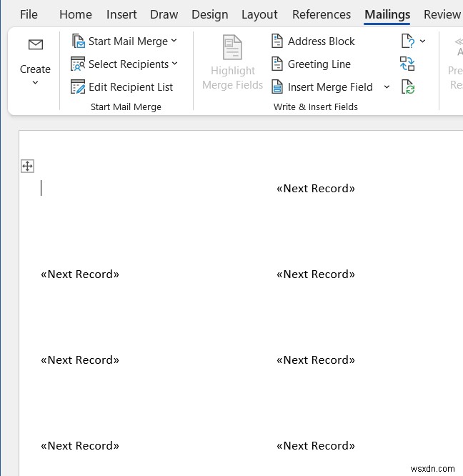This screenshot has height=476, width=463.
Task: Click the Edit Recipient List pencil icon
Action: point(78,86)
